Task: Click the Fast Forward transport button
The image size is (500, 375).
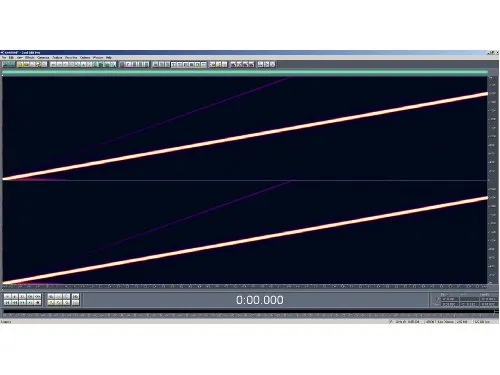Action: pos(22,303)
